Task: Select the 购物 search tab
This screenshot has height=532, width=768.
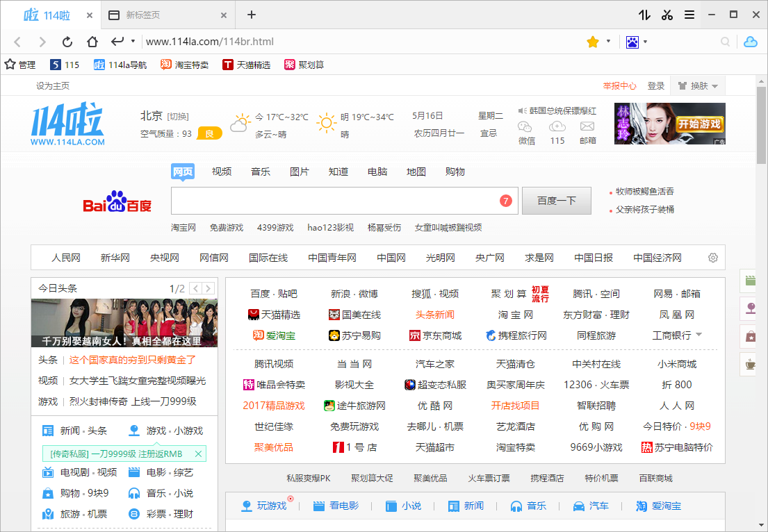Action: [x=455, y=172]
